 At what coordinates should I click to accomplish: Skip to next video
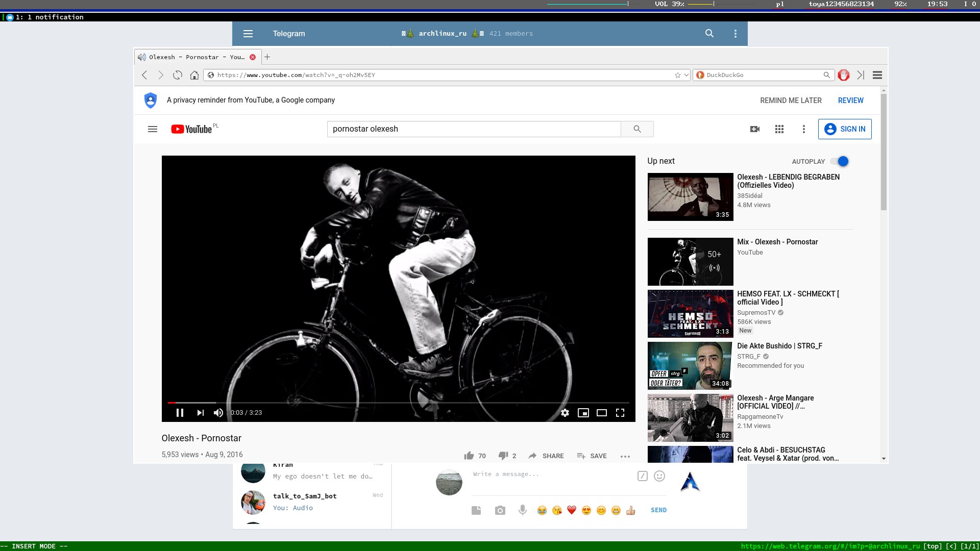(x=200, y=413)
